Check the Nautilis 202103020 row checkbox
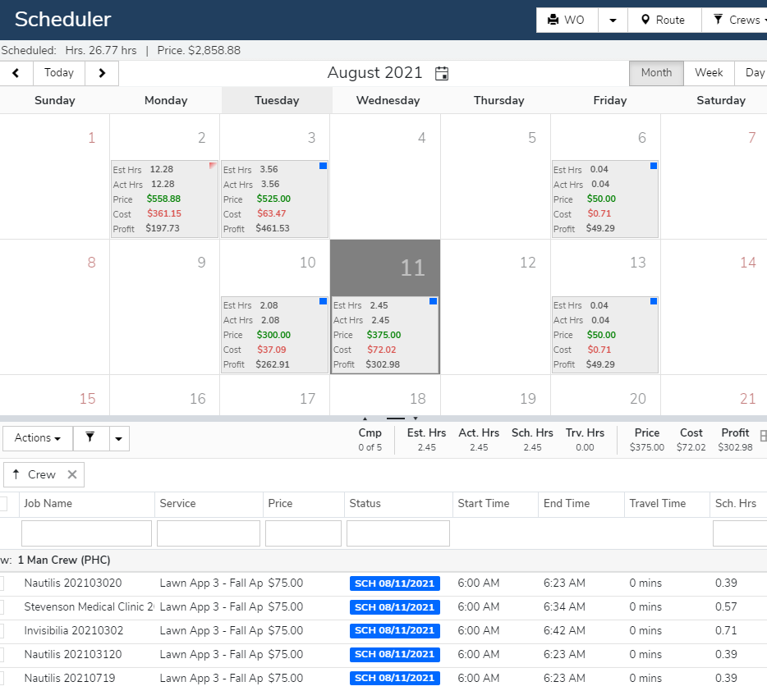 click(x=2, y=583)
